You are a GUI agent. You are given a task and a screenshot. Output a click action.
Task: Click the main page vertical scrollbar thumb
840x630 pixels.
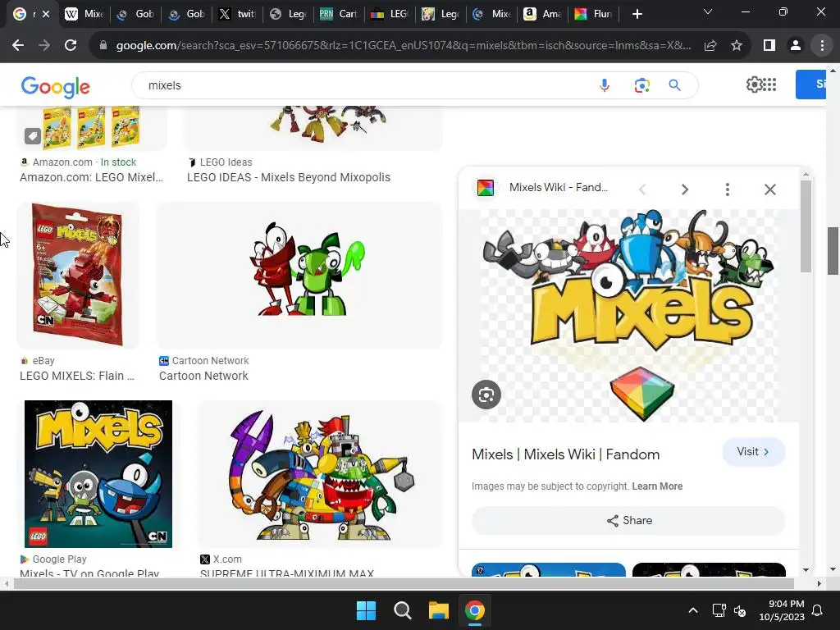(x=833, y=251)
